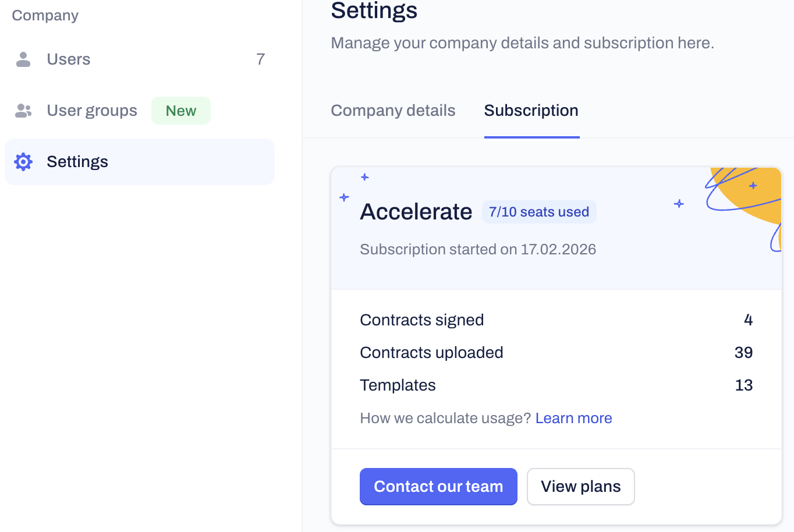This screenshot has width=794, height=532.
Task: Open the Users sidebar label
Action: (x=69, y=59)
